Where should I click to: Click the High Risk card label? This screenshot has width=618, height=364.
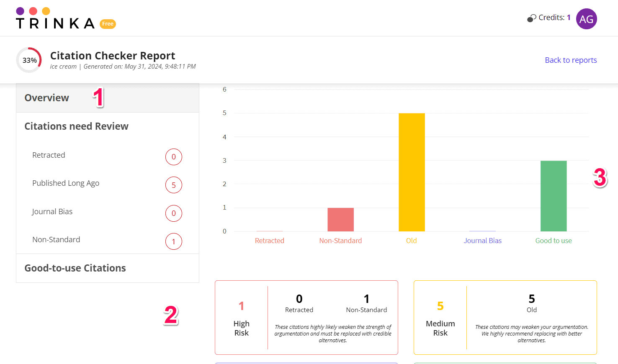[242, 328]
